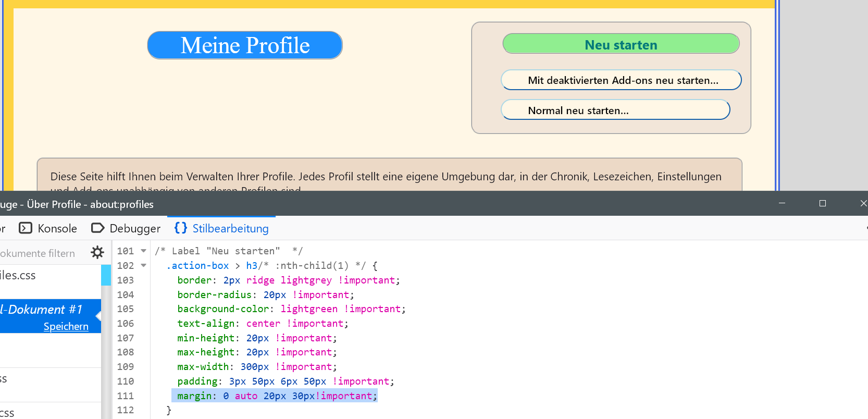This screenshot has width=868, height=419.
Task: Click the Konsole panel icon
Action: point(26,228)
